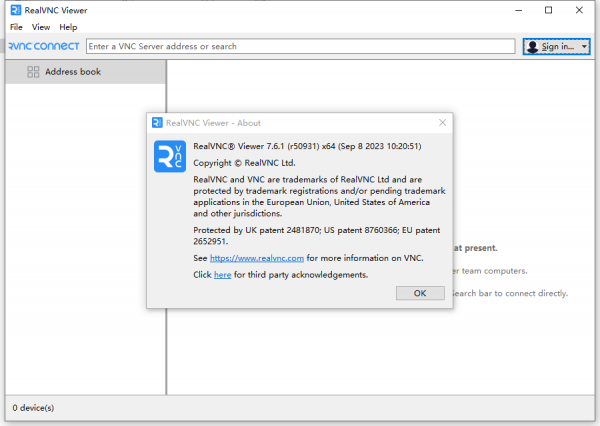Click the Sign in button
This screenshot has width=600, height=426.
click(x=556, y=47)
